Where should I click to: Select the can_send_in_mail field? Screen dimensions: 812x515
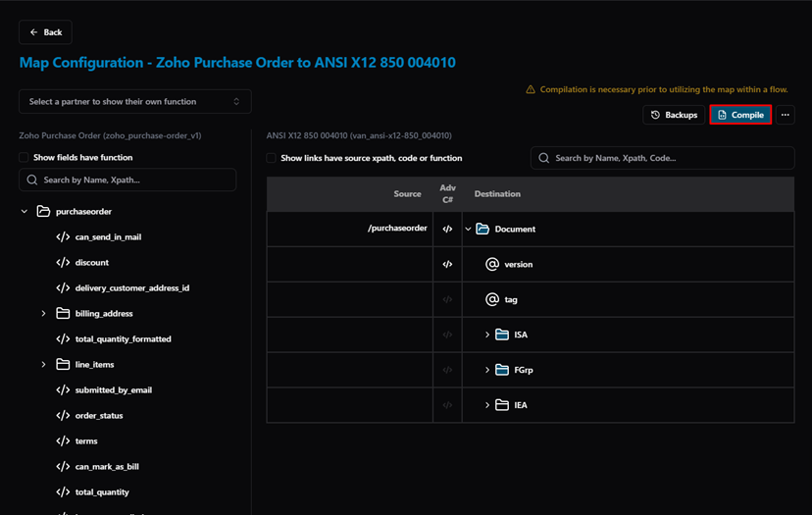[x=108, y=237]
